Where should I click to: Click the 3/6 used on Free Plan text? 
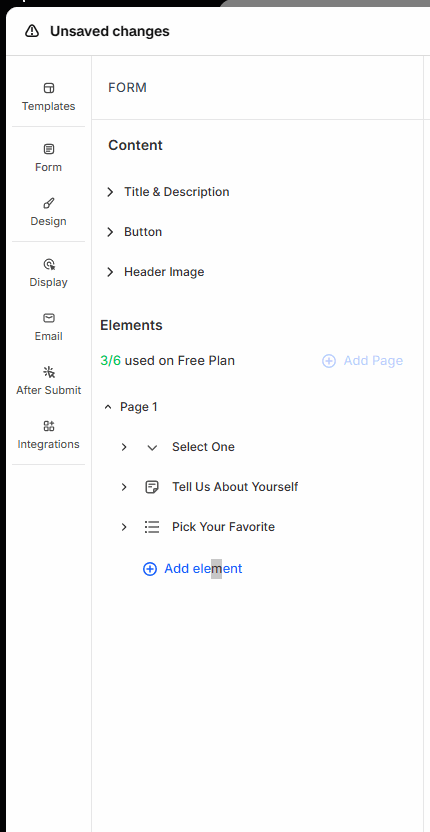pyautogui.click(x=168, y=361)
